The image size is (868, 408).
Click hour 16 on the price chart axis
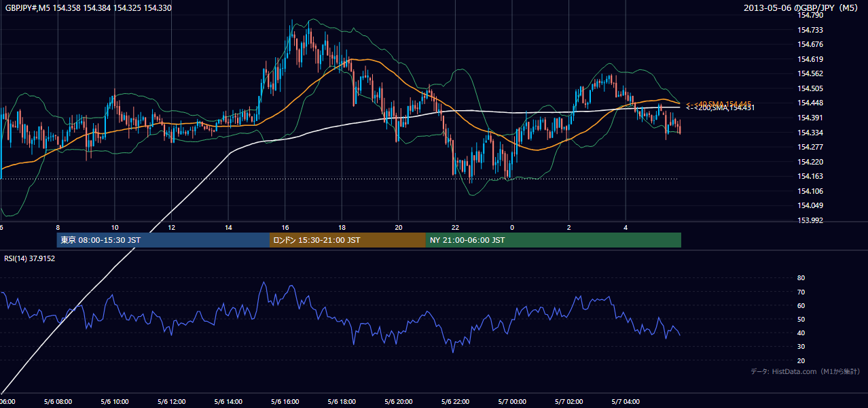point(285,227)
